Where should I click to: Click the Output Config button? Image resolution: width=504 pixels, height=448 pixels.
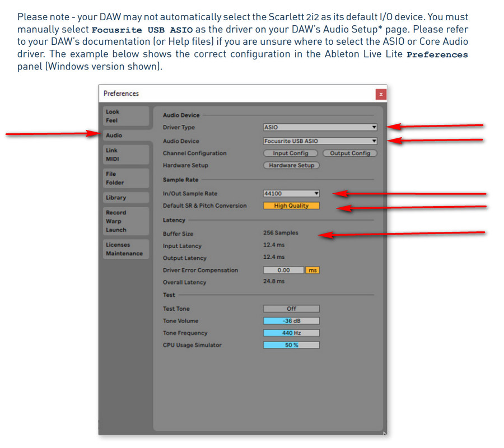click(x=350, y=153)
